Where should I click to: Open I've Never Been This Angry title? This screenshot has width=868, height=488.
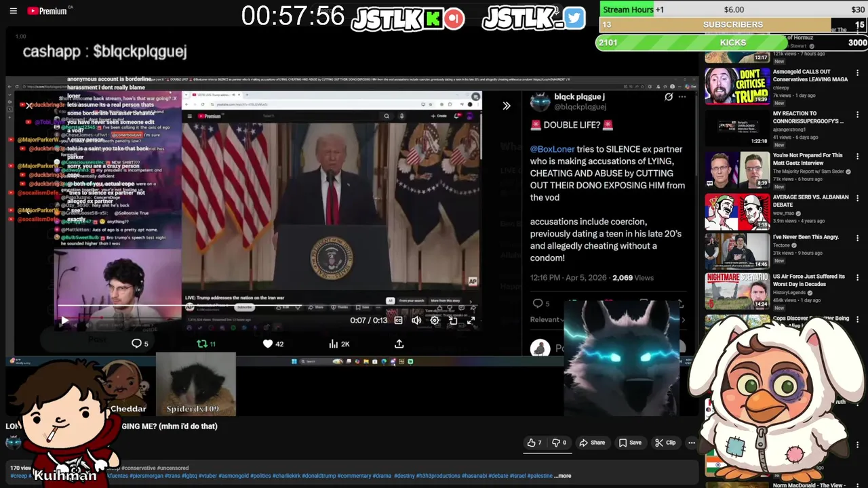[806, 237]
